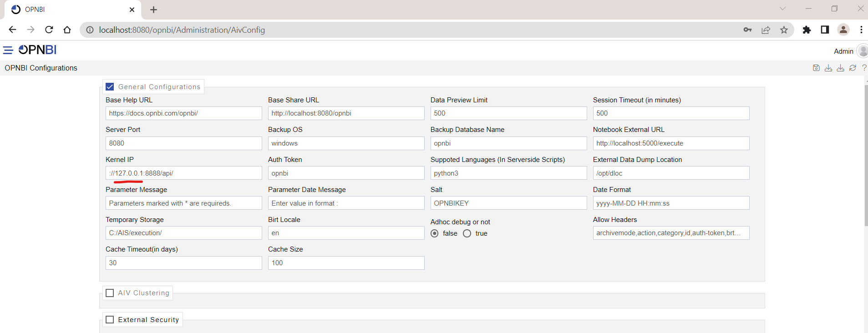View site information icon in address bar
868x333 pixels.
point(90,30)
